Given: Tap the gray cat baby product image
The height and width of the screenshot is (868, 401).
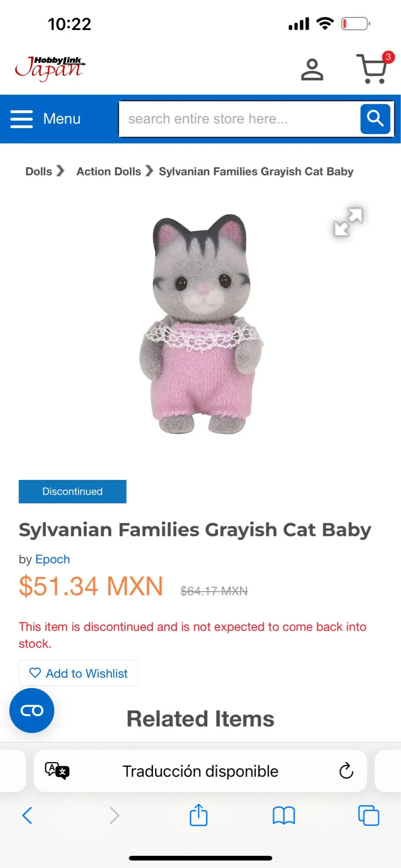Looking at the screenshot, I should pos(201,324).
